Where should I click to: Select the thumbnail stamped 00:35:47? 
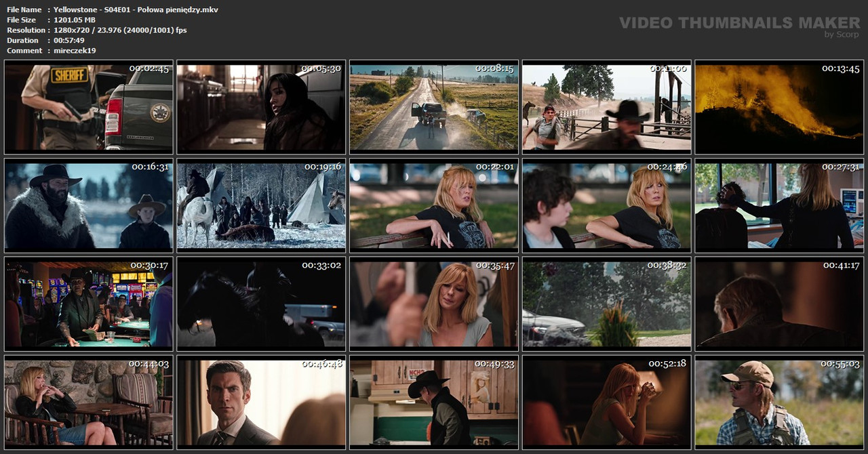[434, 304]
